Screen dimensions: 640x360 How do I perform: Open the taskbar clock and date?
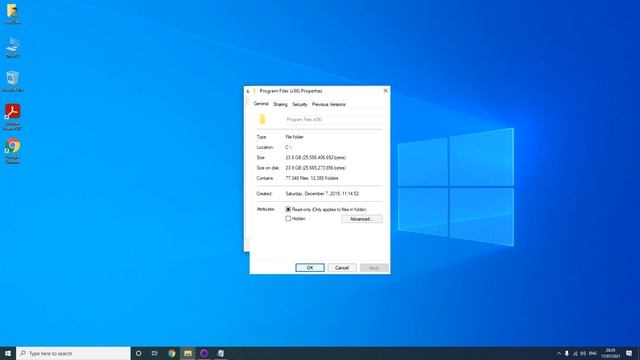610,353
